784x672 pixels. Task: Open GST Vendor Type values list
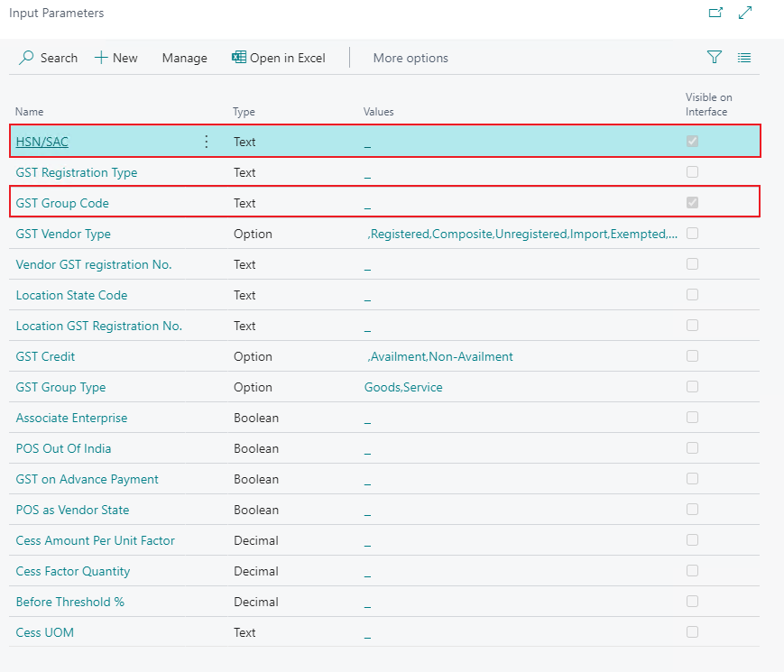[521, 234]
